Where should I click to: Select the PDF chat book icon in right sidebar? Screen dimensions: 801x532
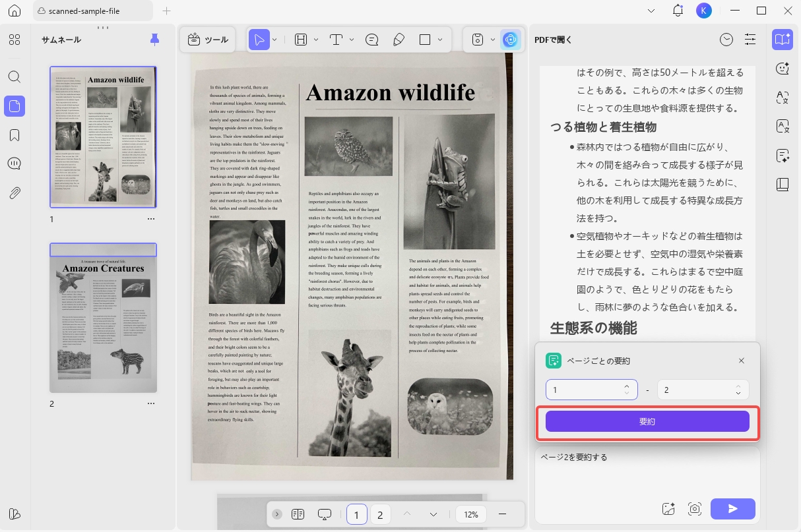pyautogui.click(x=783, y=40)
